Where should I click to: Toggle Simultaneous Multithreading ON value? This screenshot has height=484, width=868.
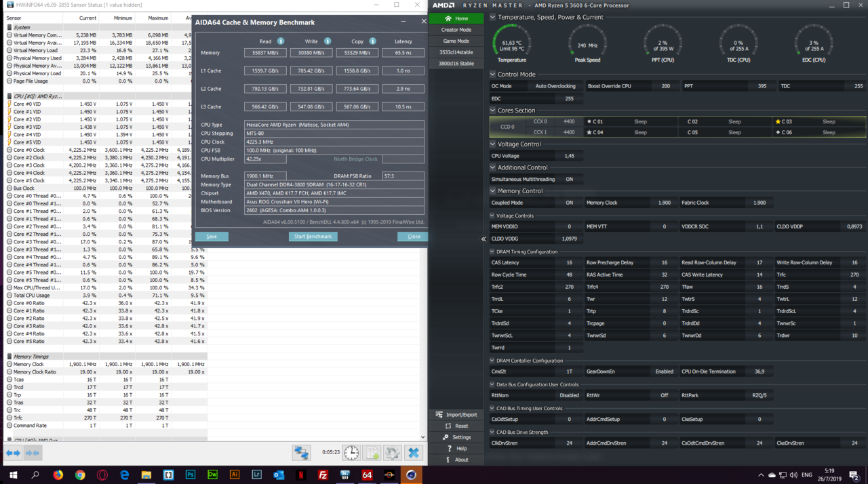click(569, 180)
